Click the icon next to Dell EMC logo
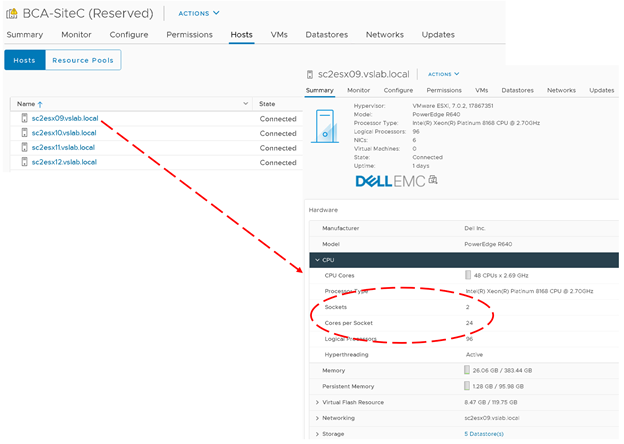The width and height of the screenshot is (624, 444). pos(433,180)
